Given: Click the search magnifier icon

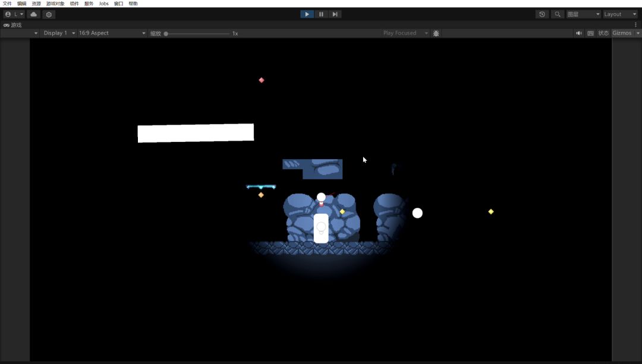Looking at the screenshot, I should point(557,14).
